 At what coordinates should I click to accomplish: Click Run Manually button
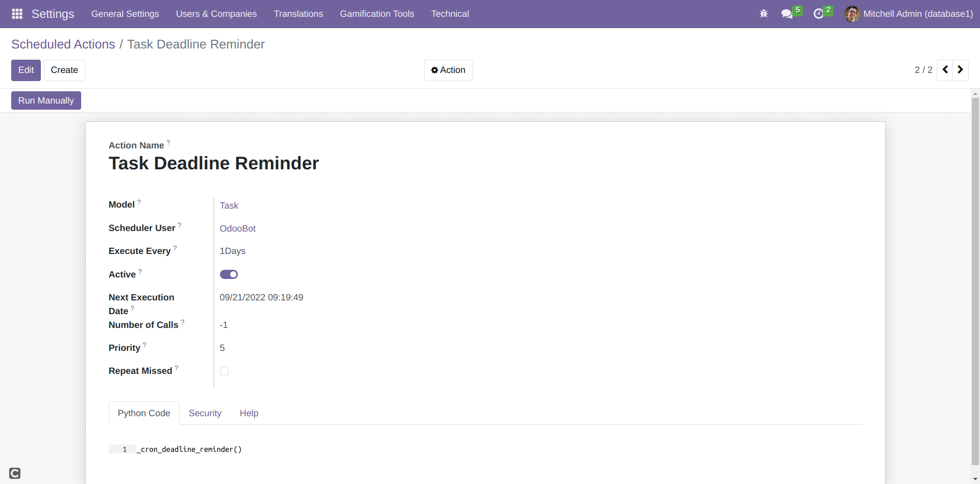point(46,100)
